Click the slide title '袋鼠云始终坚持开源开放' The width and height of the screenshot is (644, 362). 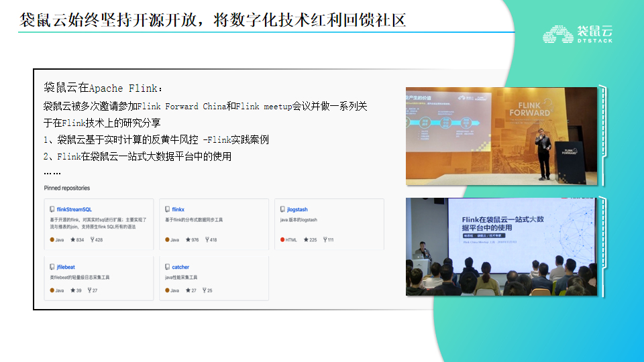pyautogui.click(x=110, y=19)
